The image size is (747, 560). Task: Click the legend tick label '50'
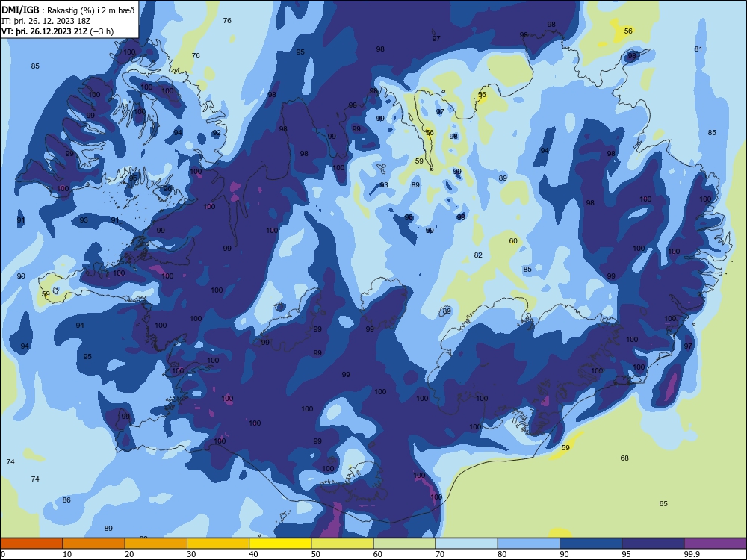click(316, 554)
